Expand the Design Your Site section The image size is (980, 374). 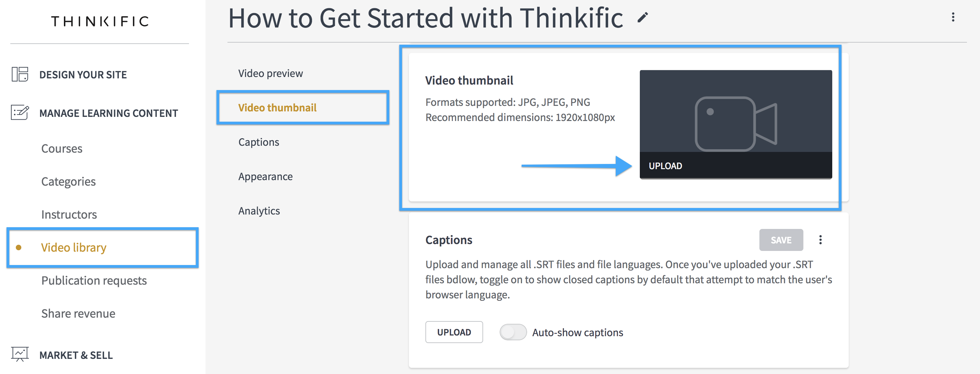(83, 75)
